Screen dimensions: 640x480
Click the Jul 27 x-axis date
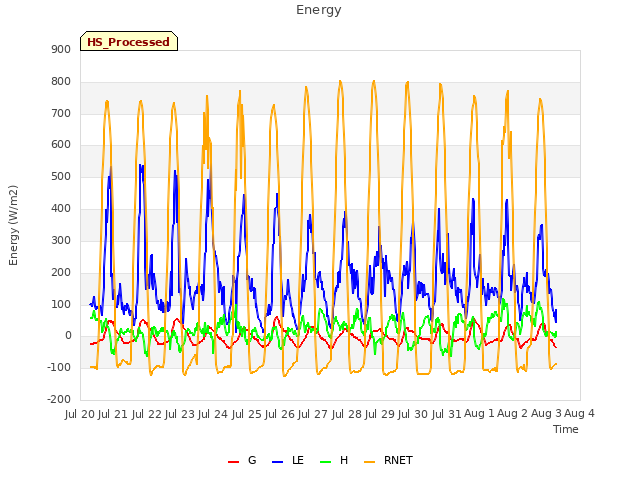tap(313, 414)
